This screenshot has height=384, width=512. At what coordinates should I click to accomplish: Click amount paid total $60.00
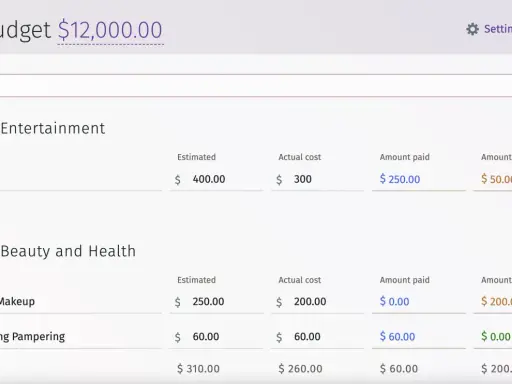[399, 369]
